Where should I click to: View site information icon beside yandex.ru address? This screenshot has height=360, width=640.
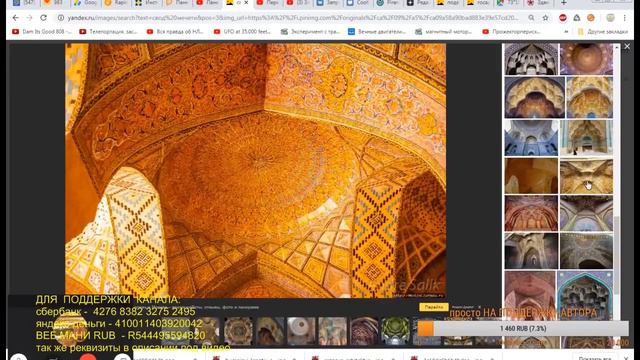point(61,18)
